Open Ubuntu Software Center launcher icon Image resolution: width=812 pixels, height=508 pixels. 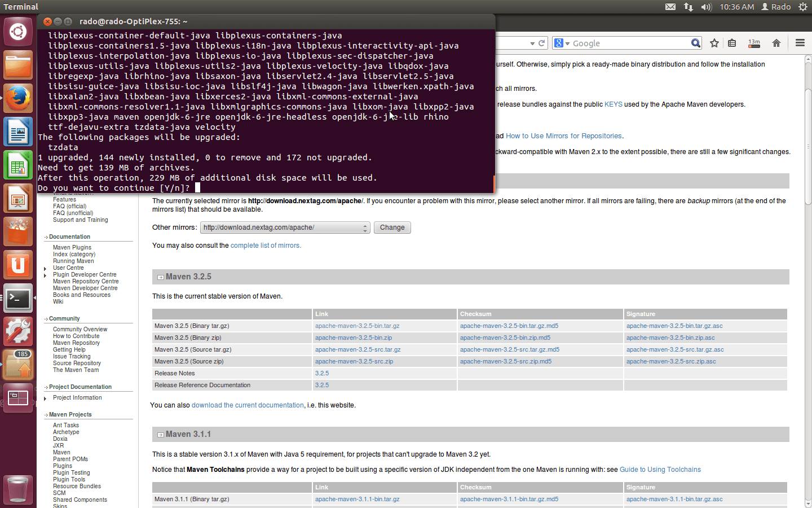pyautogui.click(x=18, y=231)
